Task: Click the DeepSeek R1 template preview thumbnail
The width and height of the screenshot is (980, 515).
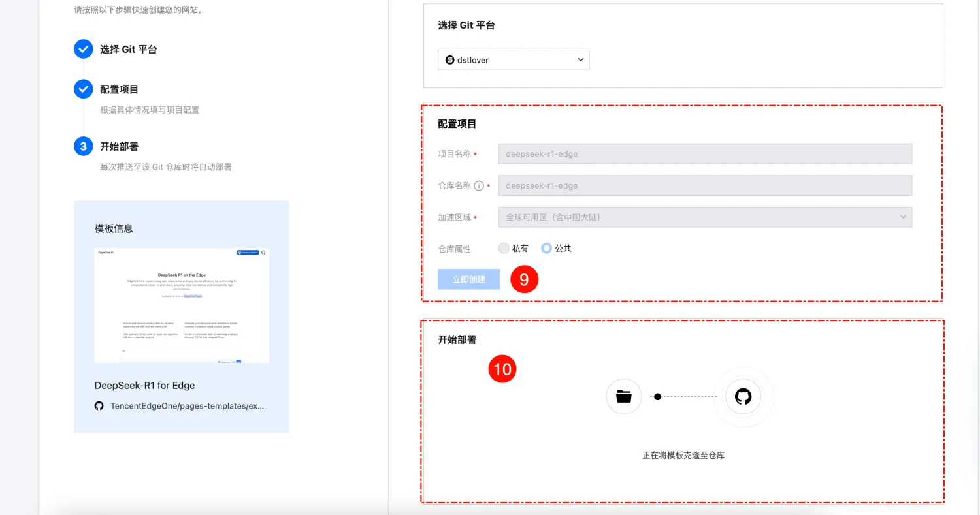Action: [182, 305]
